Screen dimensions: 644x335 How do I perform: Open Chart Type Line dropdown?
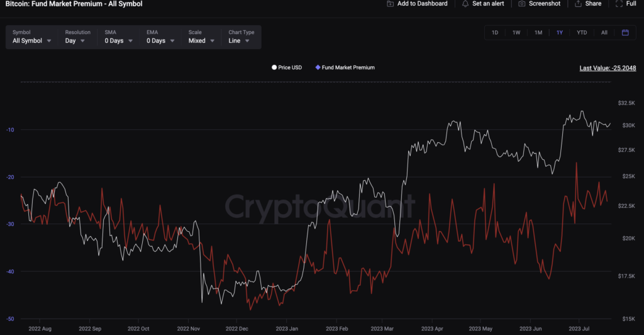pyautogui.click(x=239, y=41)
